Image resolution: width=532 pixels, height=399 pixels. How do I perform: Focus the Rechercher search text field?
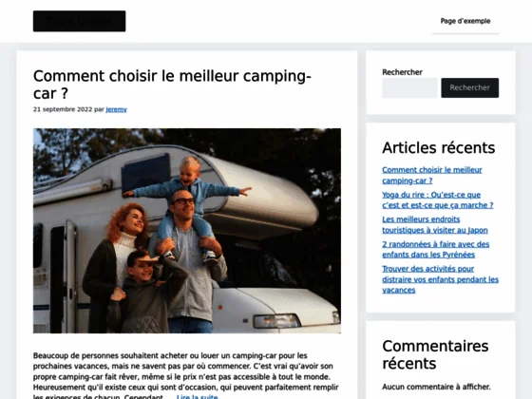(x=409, y=87)
